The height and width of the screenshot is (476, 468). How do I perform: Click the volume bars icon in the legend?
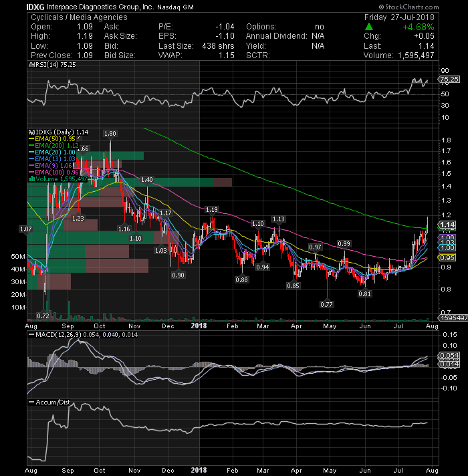[x=31, y=179]
